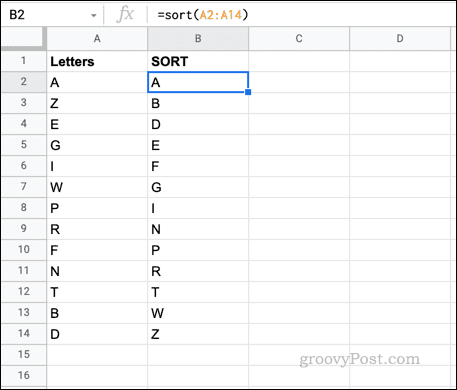This screenshot has height=390, width=457.
Task: Select row 2 header
Action: coord(24,82)
